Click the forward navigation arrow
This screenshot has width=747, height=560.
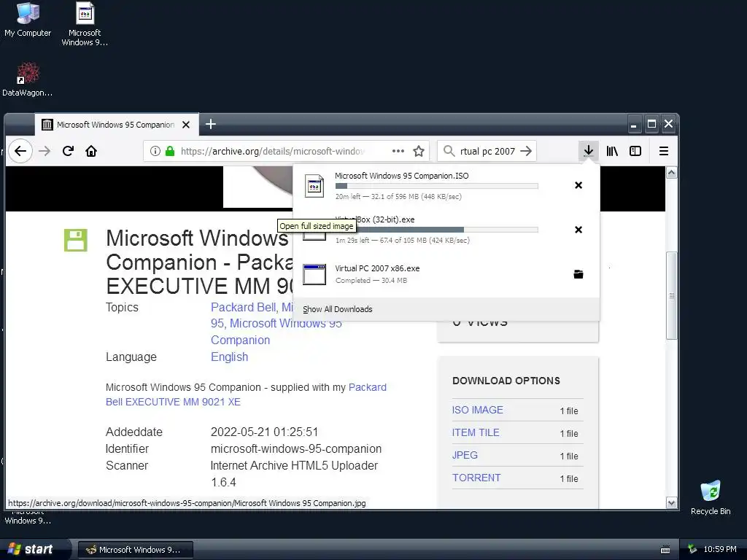coord(44,151)
